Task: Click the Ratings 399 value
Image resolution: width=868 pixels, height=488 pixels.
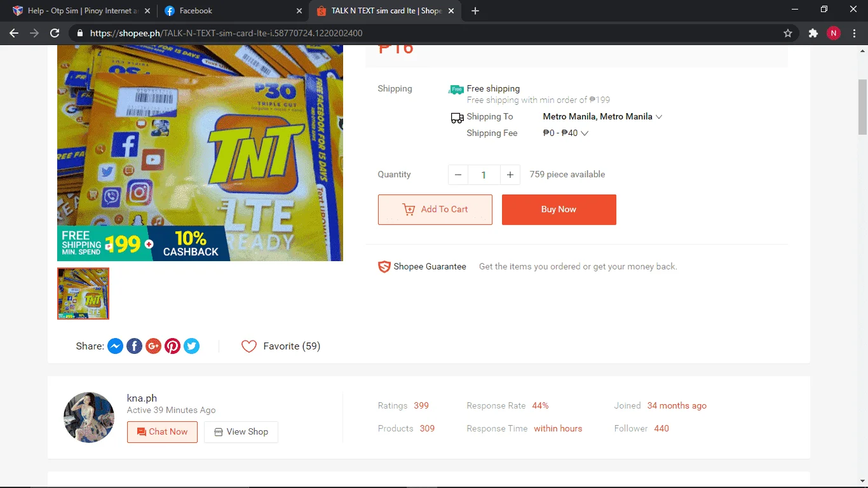Action: tap(421, 406)
